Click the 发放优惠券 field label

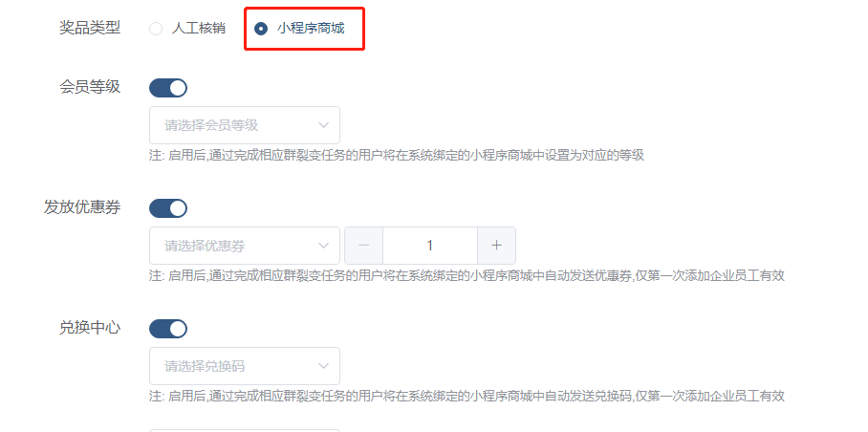click(82, 207)
